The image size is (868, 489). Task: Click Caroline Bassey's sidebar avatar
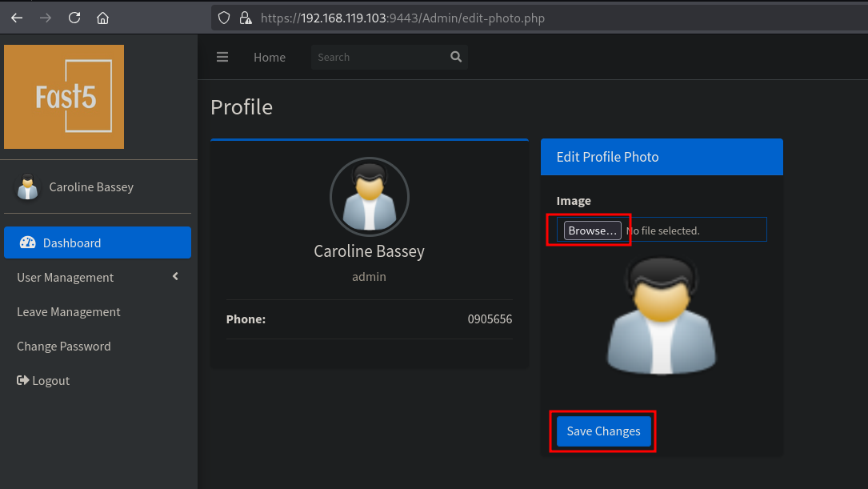pos(28,186)
